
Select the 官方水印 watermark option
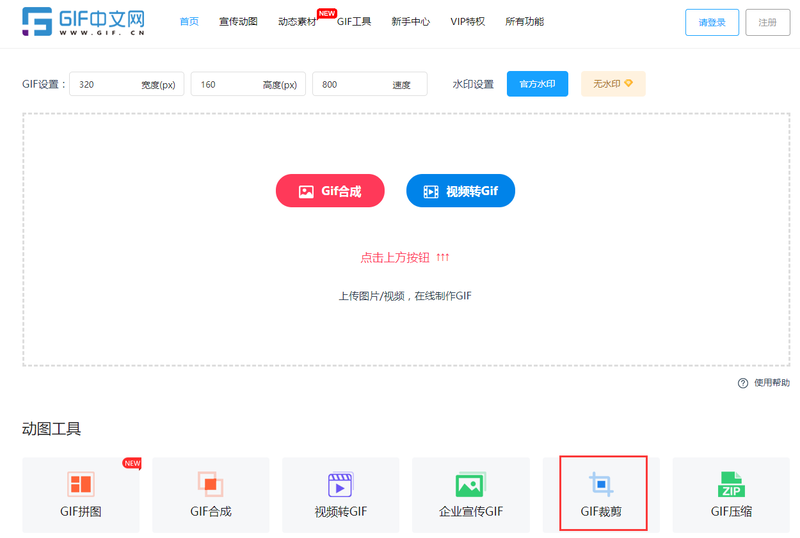pyautogui.click(x=537, y=84)
